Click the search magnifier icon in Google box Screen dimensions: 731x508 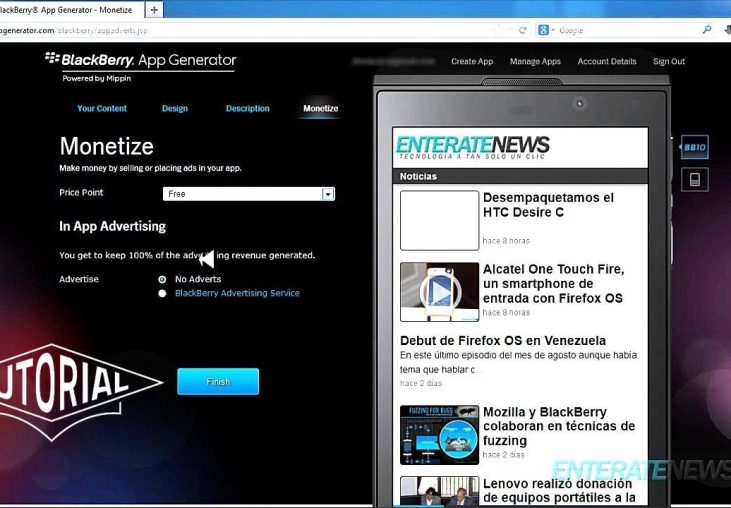(707, 31)
